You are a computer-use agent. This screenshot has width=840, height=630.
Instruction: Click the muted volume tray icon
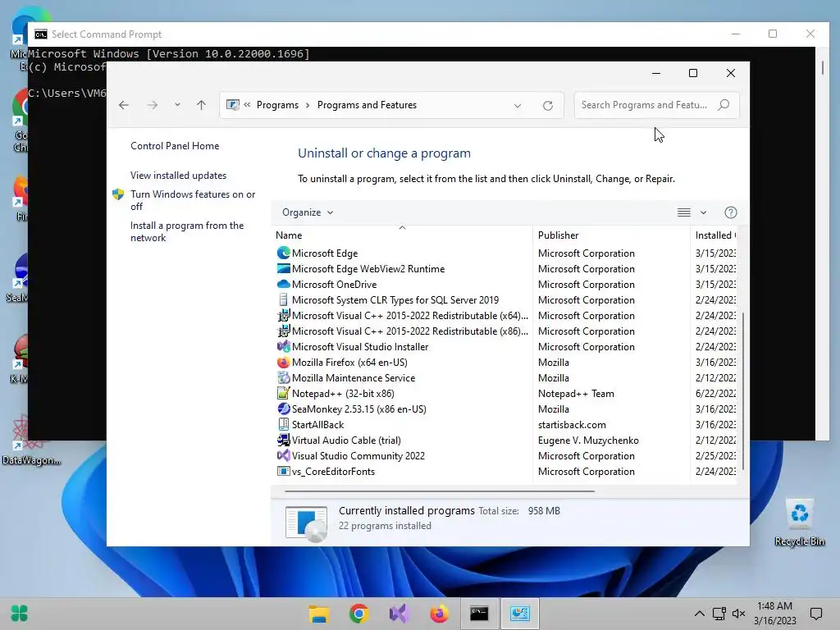(739, 614)
